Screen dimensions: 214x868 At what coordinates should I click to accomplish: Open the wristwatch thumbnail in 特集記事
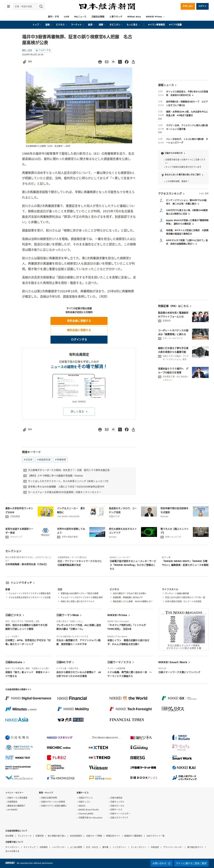(x=200, y=352)
